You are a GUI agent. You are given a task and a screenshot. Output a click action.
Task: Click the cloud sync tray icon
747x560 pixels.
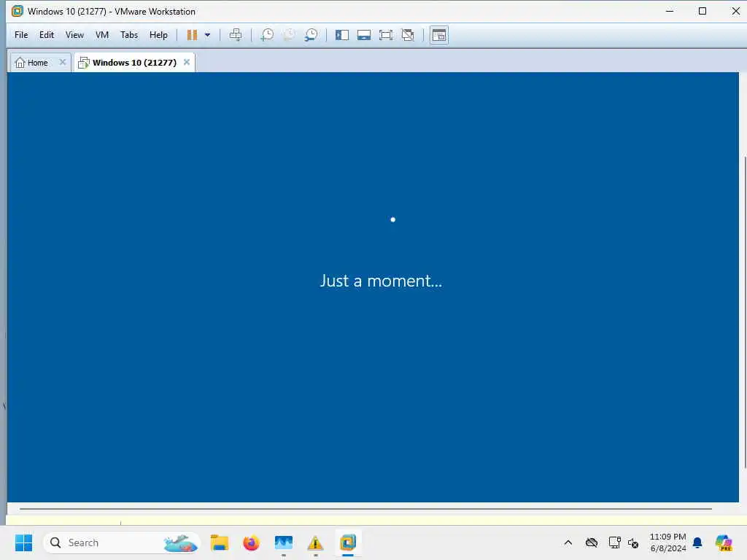click(591, 542)
